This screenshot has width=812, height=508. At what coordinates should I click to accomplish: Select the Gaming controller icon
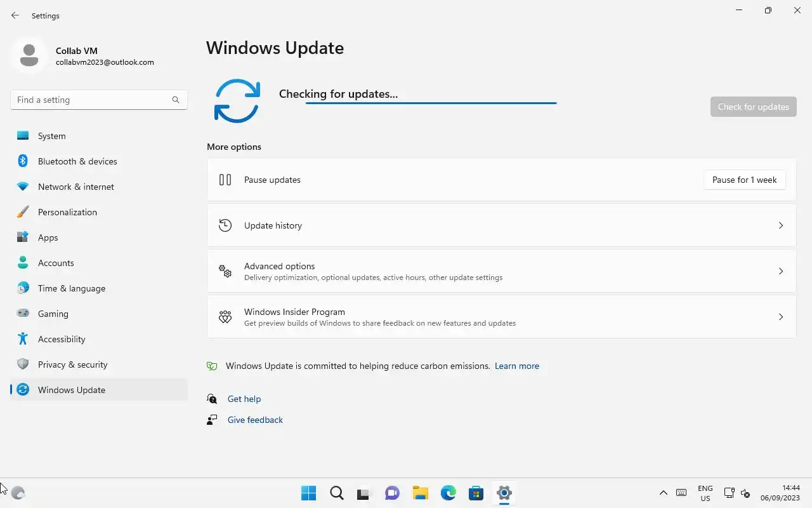pos(23,314)
